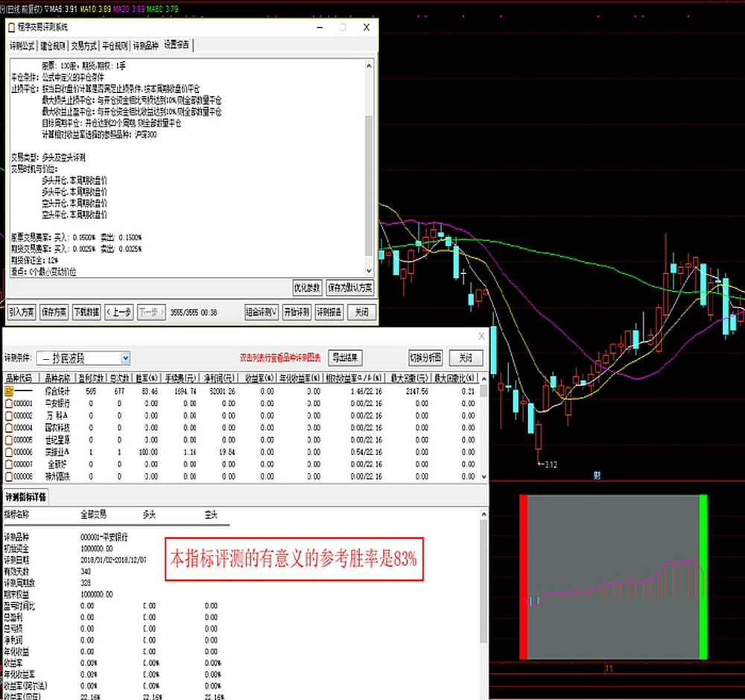Switch to the 平仓规则 tab
This screenshot has width=745, height=700.
click(115, 45)
